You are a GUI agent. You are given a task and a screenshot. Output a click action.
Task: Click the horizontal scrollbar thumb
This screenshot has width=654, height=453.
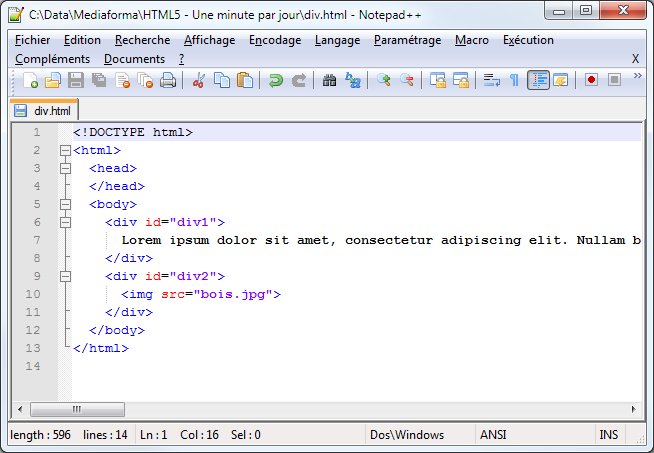pos(75,409)
